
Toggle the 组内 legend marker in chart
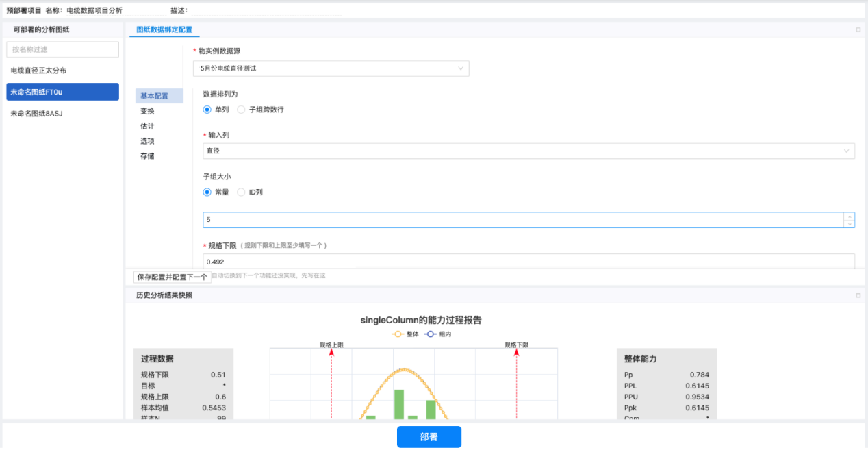(x=431, y=334)
